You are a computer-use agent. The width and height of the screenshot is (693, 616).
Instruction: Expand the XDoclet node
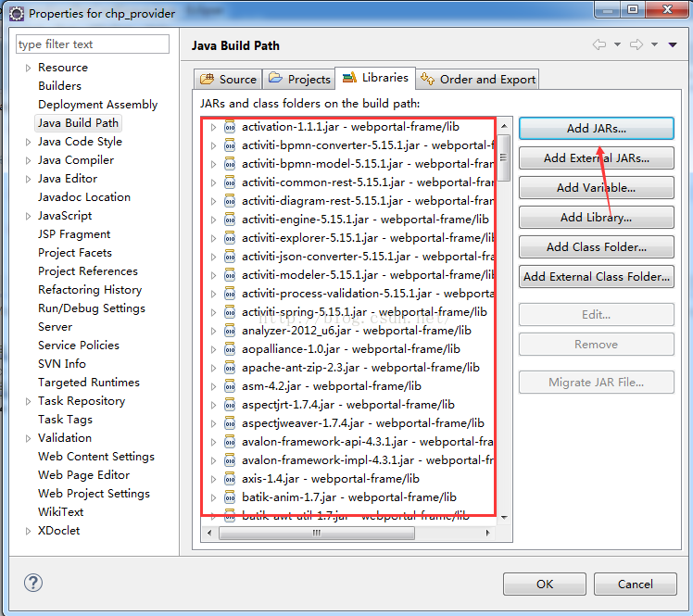click(x=28, y=531)
